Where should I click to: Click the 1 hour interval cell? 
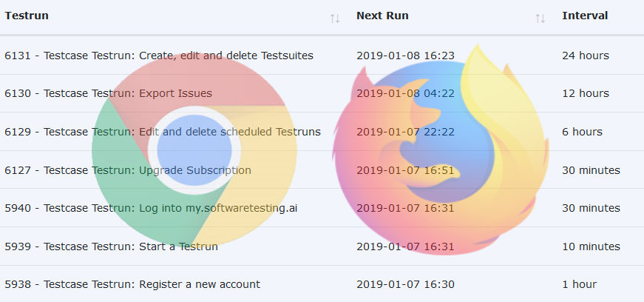(579, 284)
